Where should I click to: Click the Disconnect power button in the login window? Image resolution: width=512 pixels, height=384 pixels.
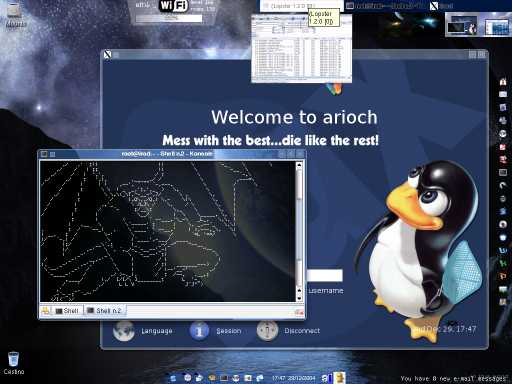pyautogui.click(x=267, y=331)
